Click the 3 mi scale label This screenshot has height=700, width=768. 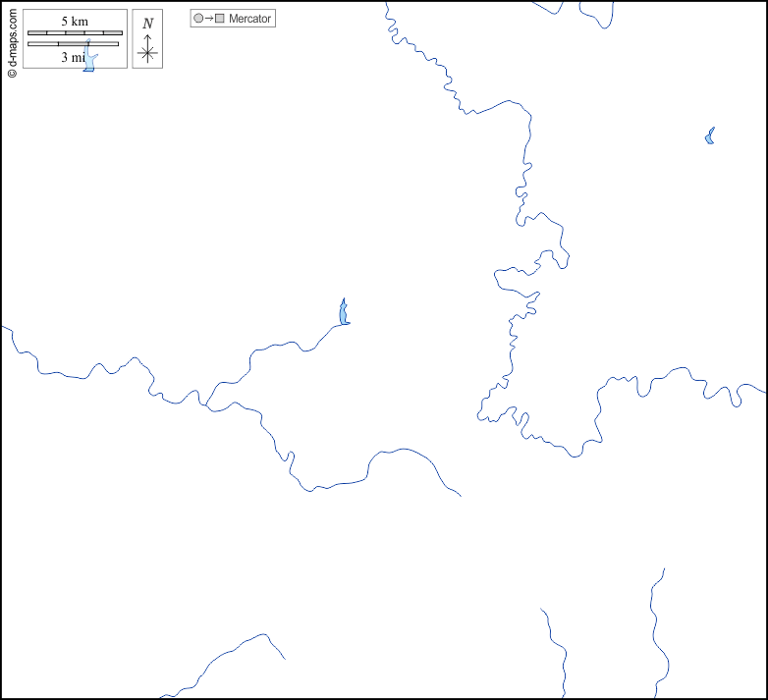click(x=72, y=57)
